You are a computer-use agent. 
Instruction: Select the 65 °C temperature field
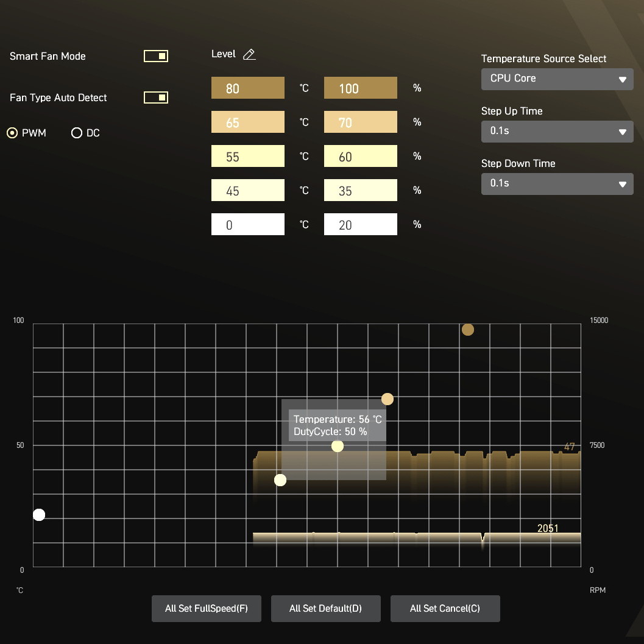247,122
